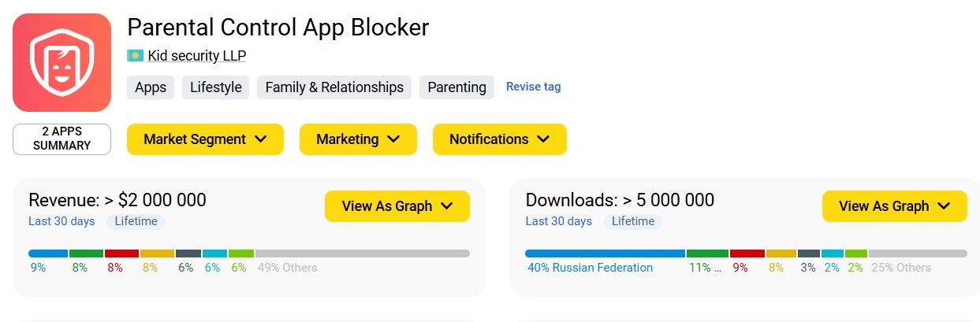Select the Lifestyle tag
The image size is (980, 322).
click(x=216, y=87)
